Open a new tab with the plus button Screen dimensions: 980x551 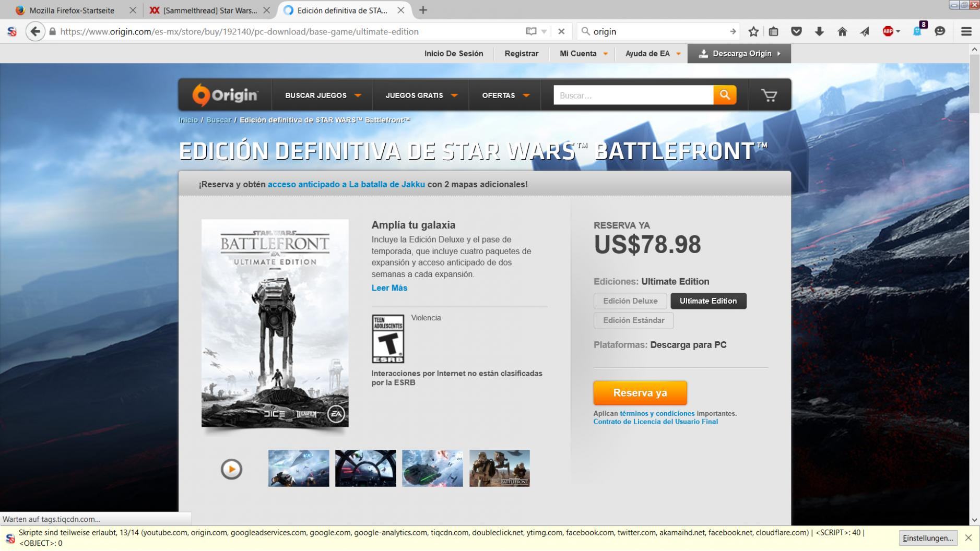pos(423,10)
